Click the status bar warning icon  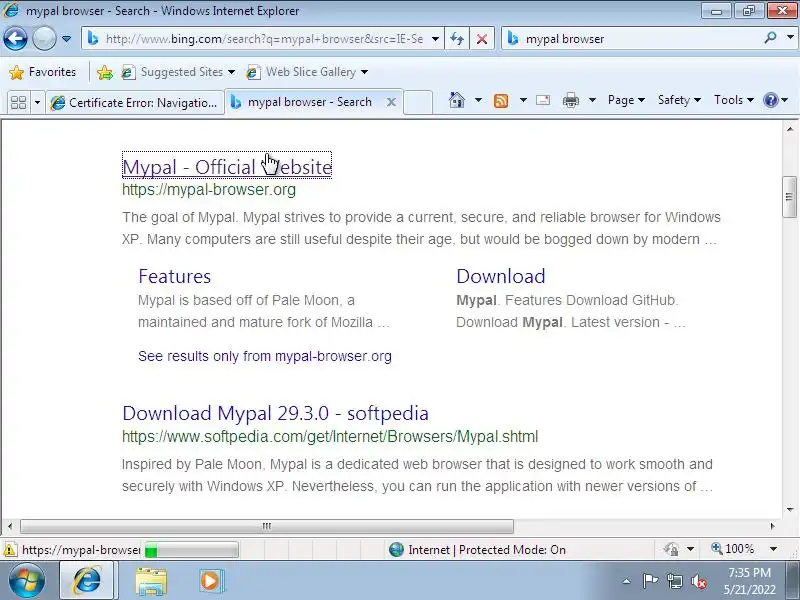click(10, 550)
